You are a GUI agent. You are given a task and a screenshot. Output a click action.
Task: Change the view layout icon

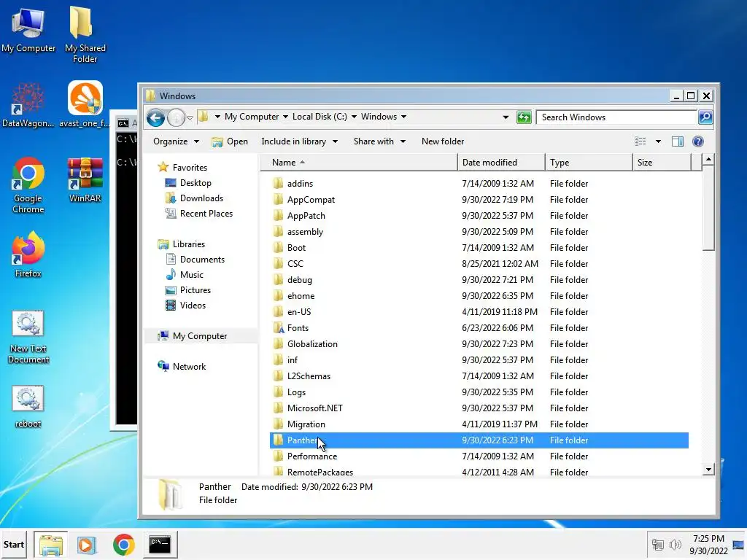[x=640, y=141]
